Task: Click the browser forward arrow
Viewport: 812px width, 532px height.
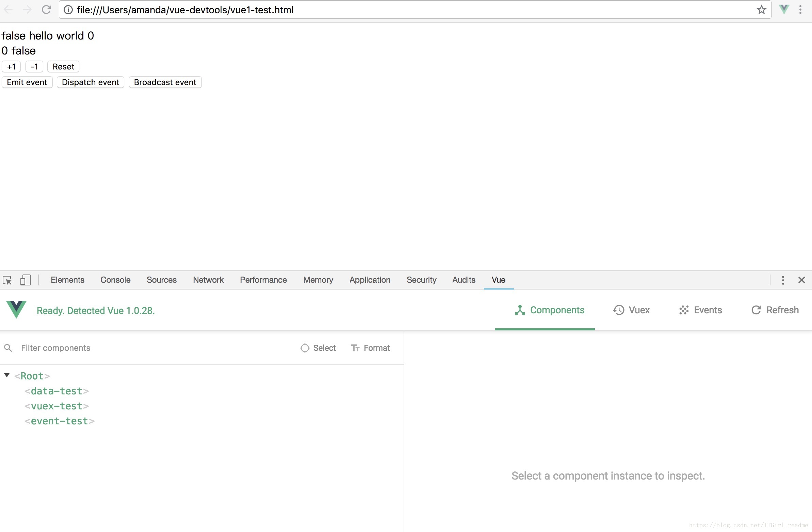Action: (27, 10)
